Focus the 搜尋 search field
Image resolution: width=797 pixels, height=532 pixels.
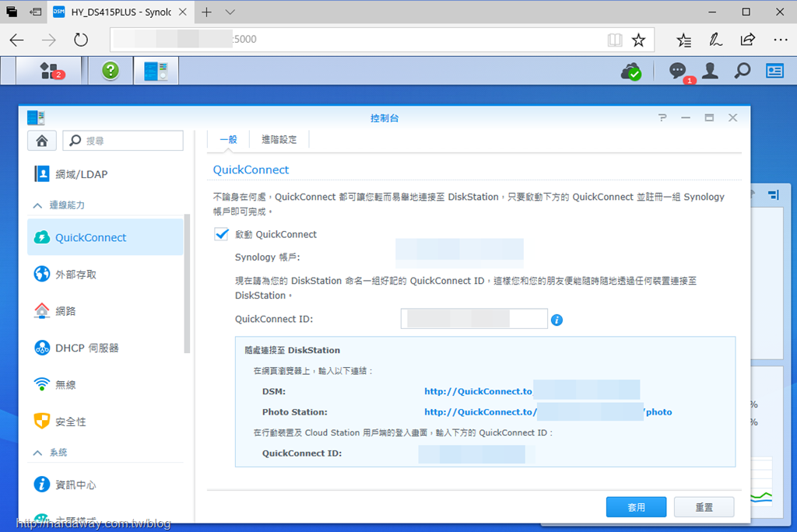tap(123, 140)
